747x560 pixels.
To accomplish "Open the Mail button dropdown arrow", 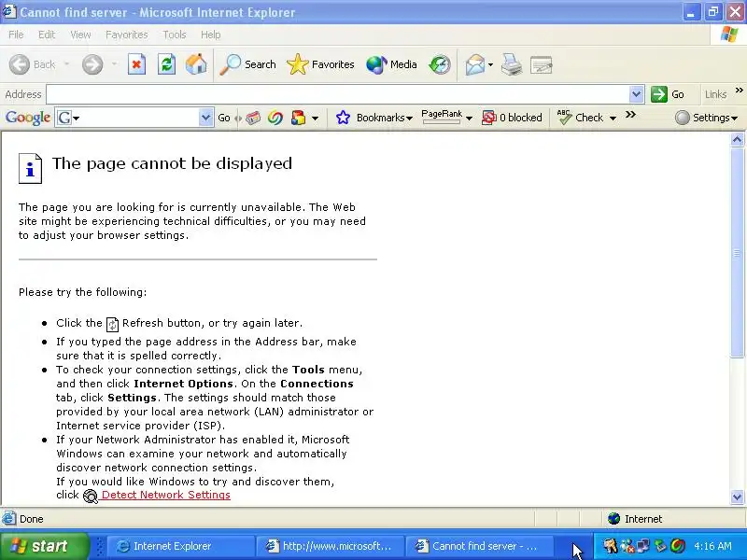I will 491,64.
